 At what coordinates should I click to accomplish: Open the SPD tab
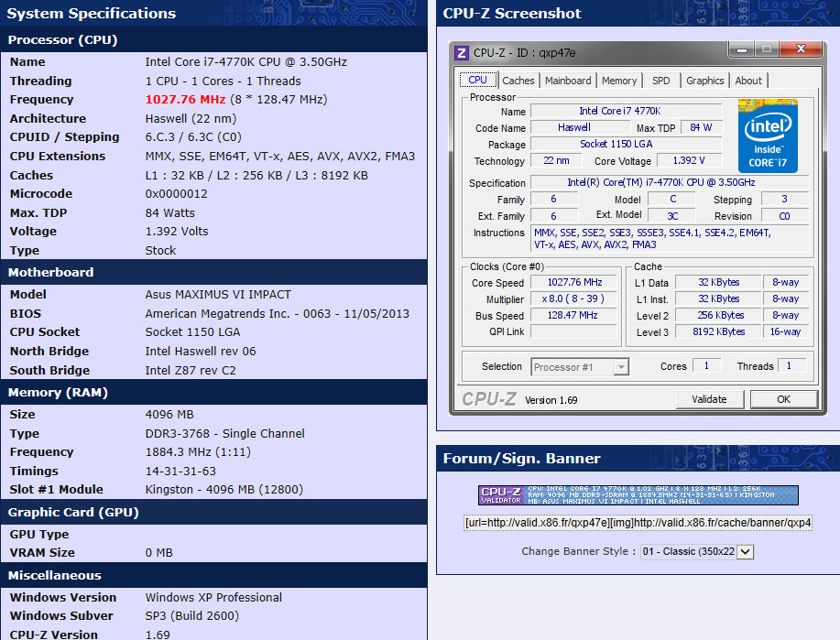coord(661,81)
